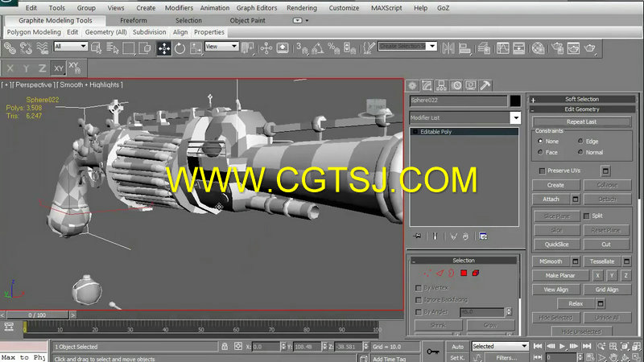The image size is (644, 362).
Task: Click the Tessellate button
Action: [602, 261]
